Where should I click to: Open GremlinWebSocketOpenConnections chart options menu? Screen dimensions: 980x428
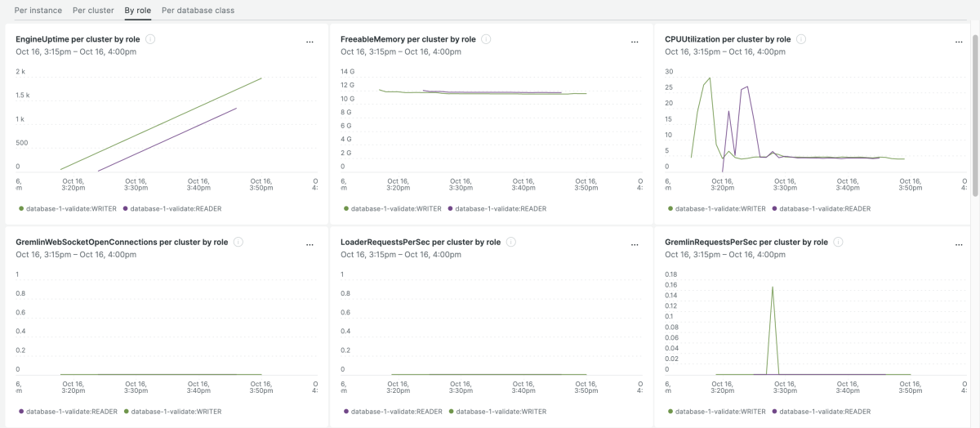pos(310,245)
